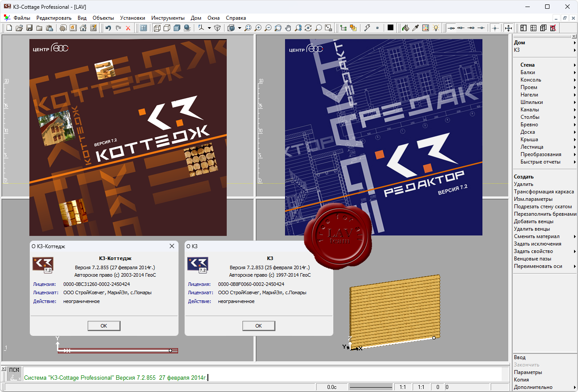This screenshot has height=392, width=578.
Task: Click the orange overlapping squares icon
Action: (353, 28)
